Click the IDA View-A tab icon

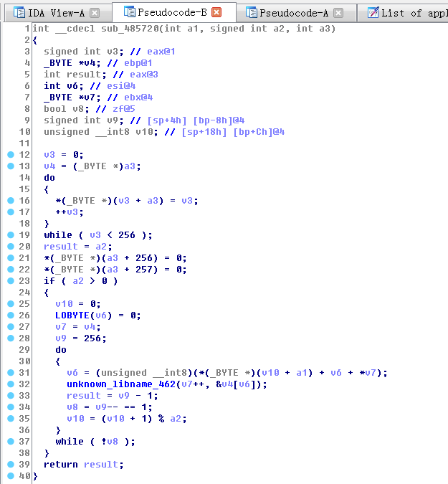point(19,13)
